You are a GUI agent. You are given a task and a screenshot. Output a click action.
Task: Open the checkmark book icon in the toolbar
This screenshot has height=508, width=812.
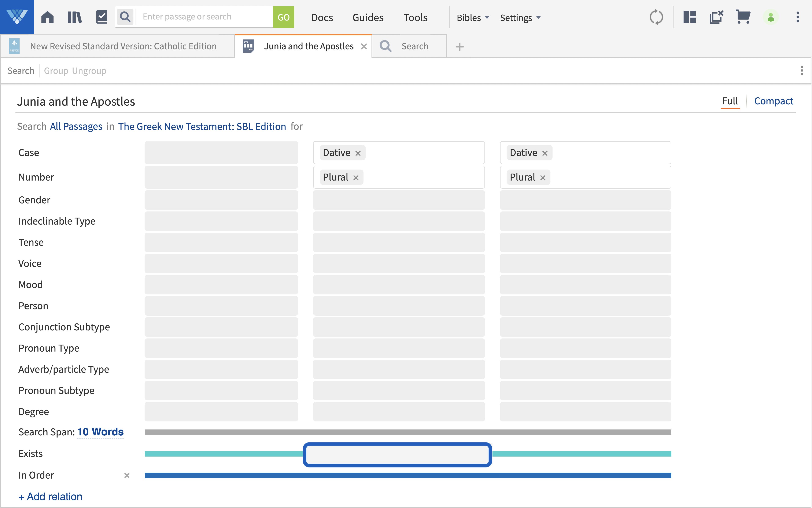click(x=101, y=17)
